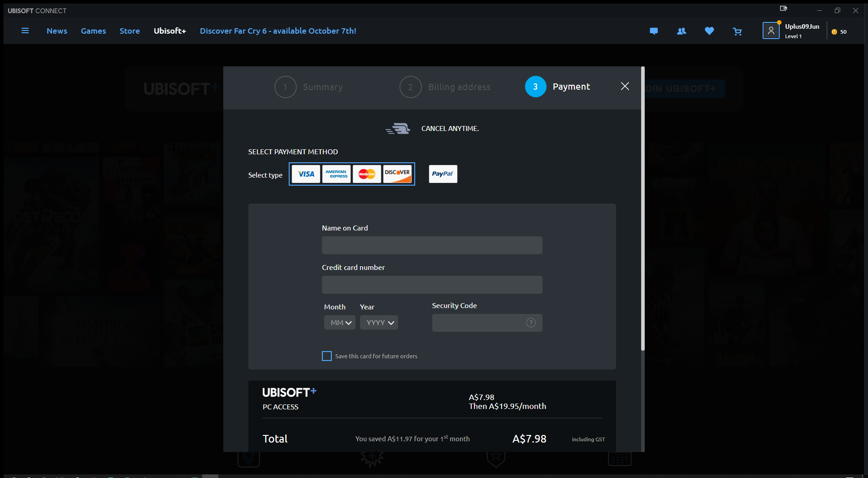Select PayPal payment method
Screen dimensions: 868x478
[x=443, y=174]
